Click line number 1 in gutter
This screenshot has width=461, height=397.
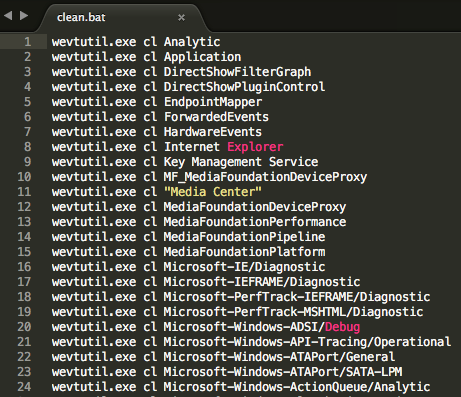click(28, 42)
